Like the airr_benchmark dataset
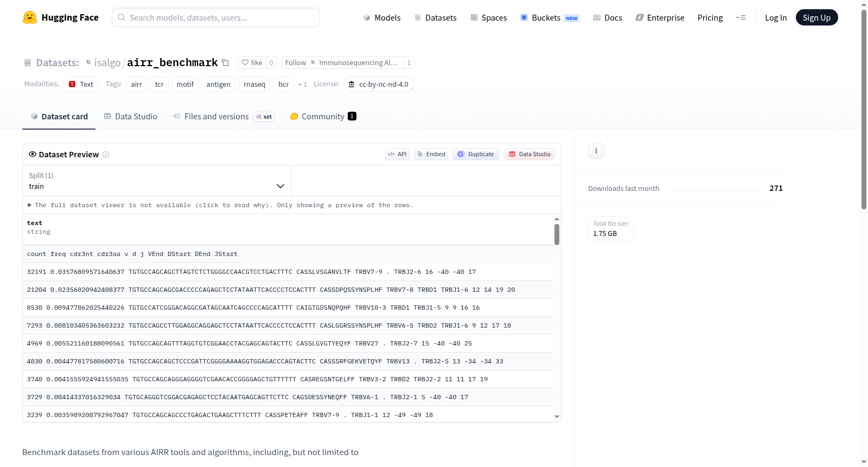 tap(252, 62)
